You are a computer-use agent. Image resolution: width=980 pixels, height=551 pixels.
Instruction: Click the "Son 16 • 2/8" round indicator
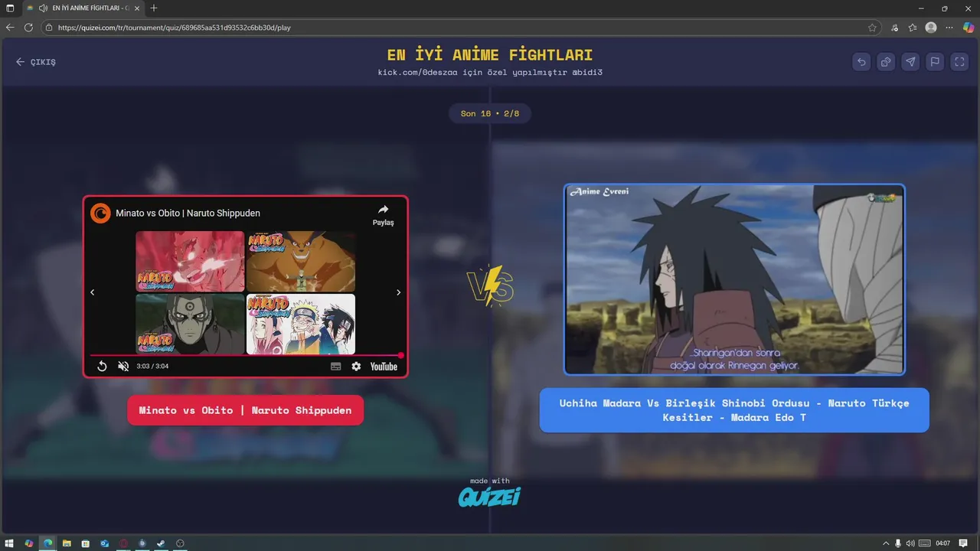(x=490, y=113)
